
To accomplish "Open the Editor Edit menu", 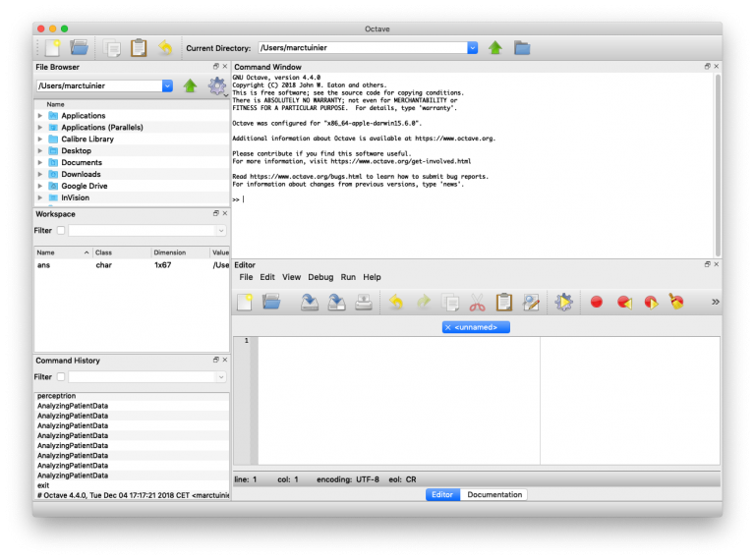I will (x=267, y=277).
